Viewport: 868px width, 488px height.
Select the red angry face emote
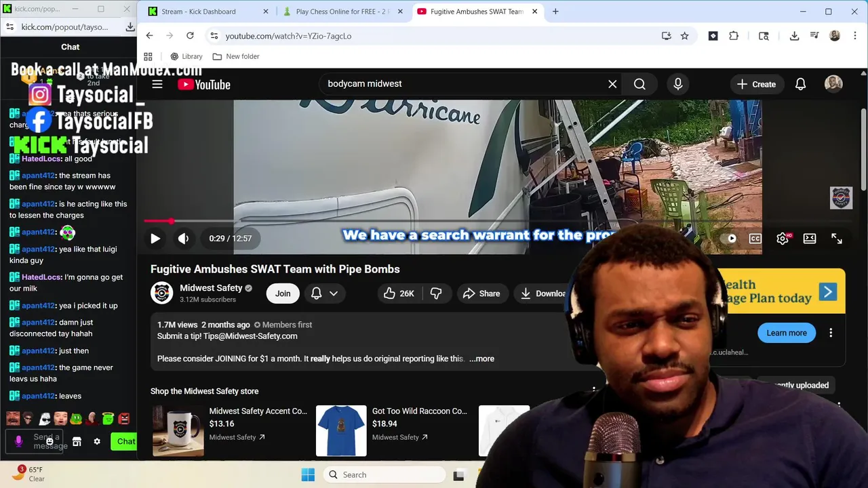click(124, 419)
